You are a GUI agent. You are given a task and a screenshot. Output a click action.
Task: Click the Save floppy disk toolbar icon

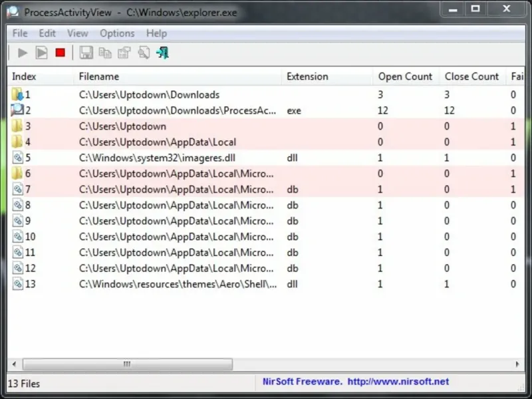(x=86, y=53)
